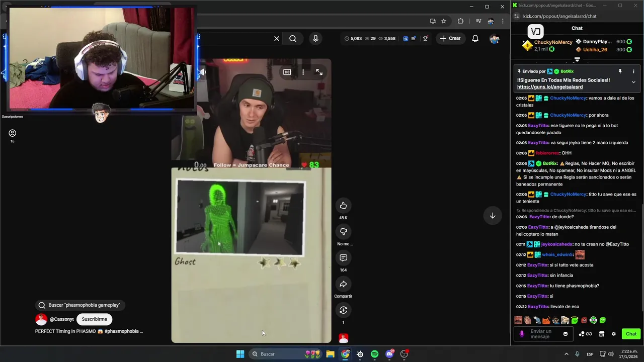Viewport: 644px width, 362px height.
Task: Expand the short to fullscreen
Action: click(x=319, y=72)
